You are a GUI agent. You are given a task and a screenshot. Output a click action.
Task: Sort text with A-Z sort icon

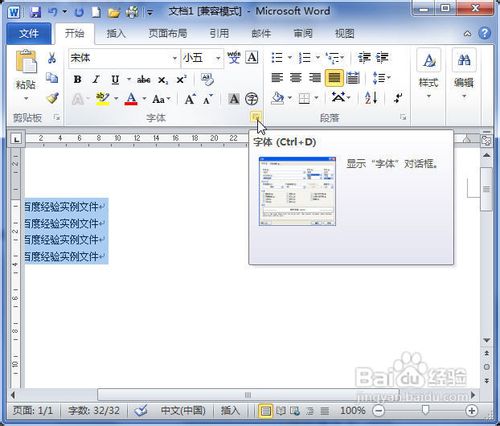point(371,98)
